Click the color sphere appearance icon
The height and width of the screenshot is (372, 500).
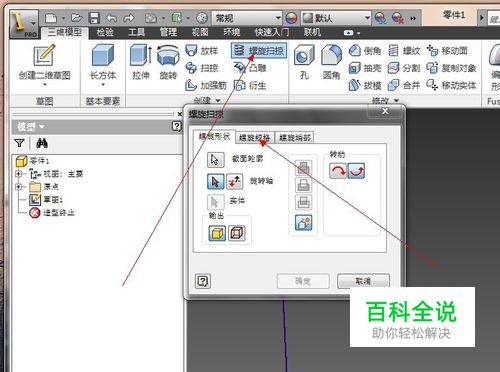tap(291, 18)
